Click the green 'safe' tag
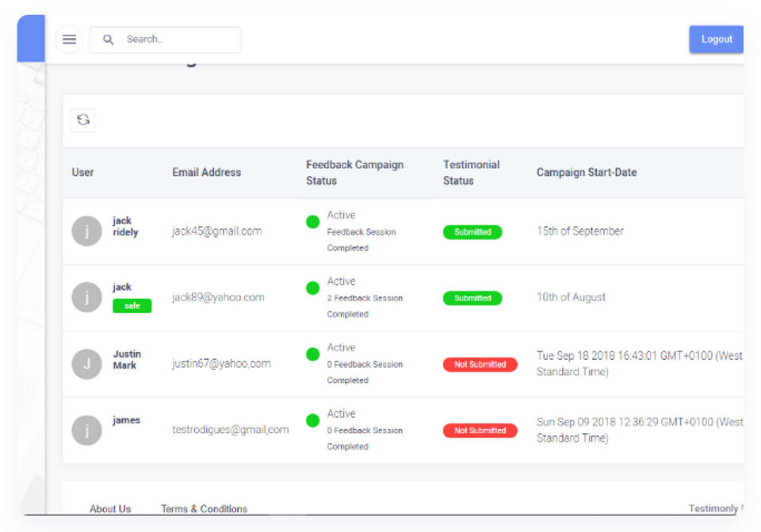The width and height of the screenshot is (761, 532). (x=132, y=306)
